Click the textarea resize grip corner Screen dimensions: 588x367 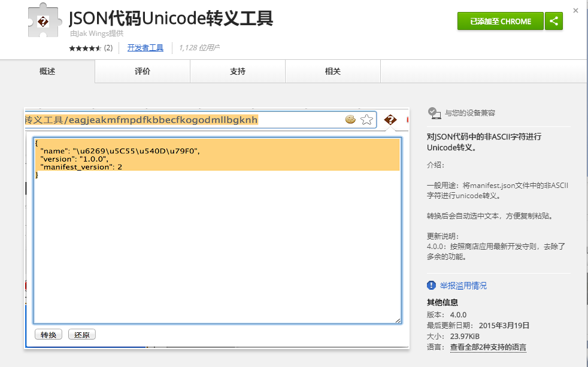coord(398,320)
